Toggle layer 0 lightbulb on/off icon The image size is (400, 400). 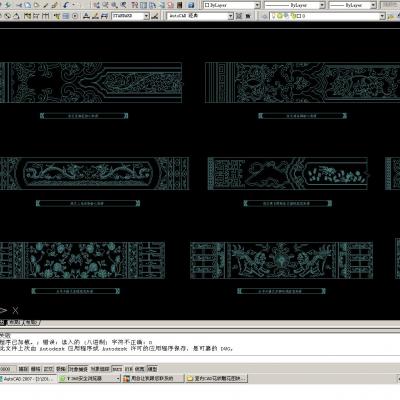point(274,16)
